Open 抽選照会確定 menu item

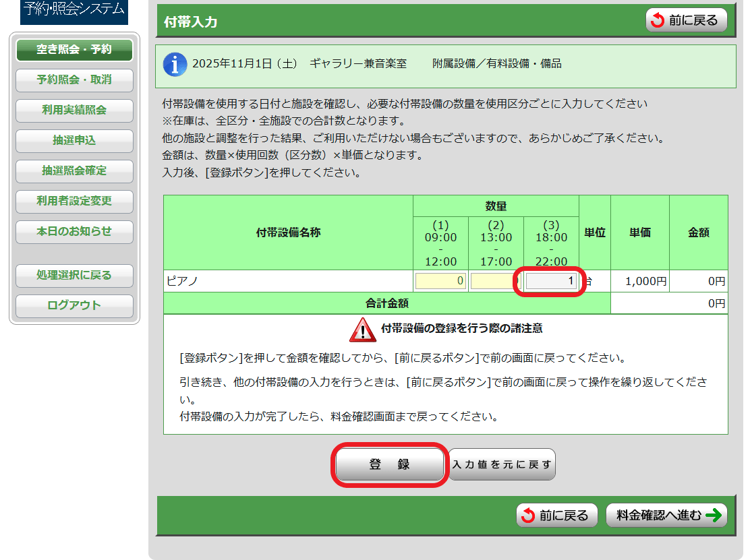coord(74,170)
